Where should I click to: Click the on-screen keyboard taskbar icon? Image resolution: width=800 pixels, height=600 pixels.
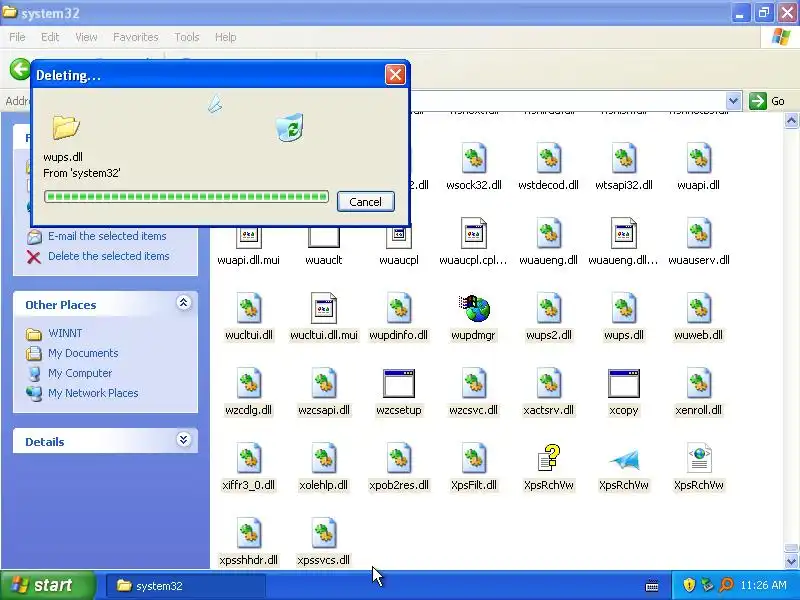[652, 586]
